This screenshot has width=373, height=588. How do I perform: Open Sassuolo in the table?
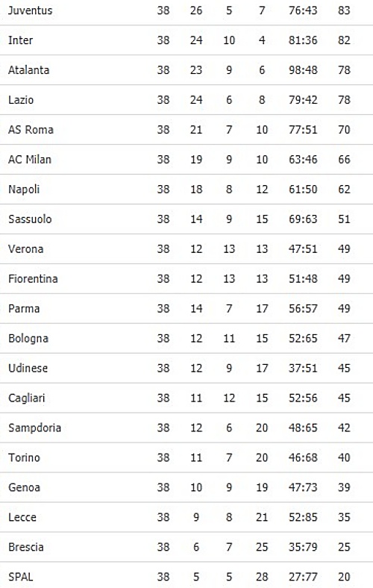click(x=30, y=219)
